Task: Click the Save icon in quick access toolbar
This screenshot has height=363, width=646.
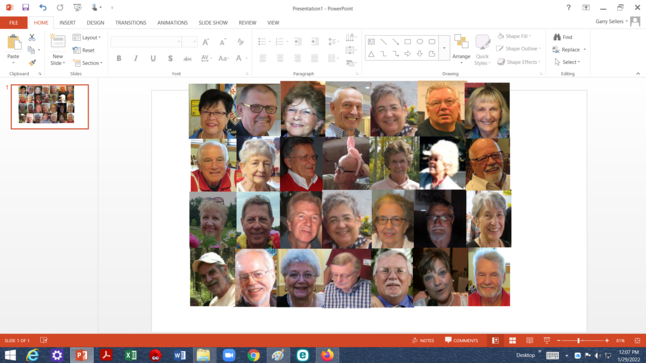Action: [x=26, y=7]
